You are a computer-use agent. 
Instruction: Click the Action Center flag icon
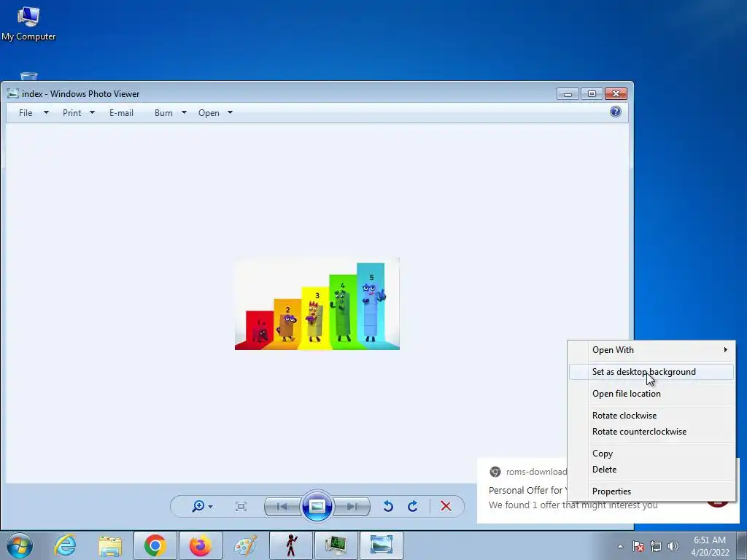point(638,546)
